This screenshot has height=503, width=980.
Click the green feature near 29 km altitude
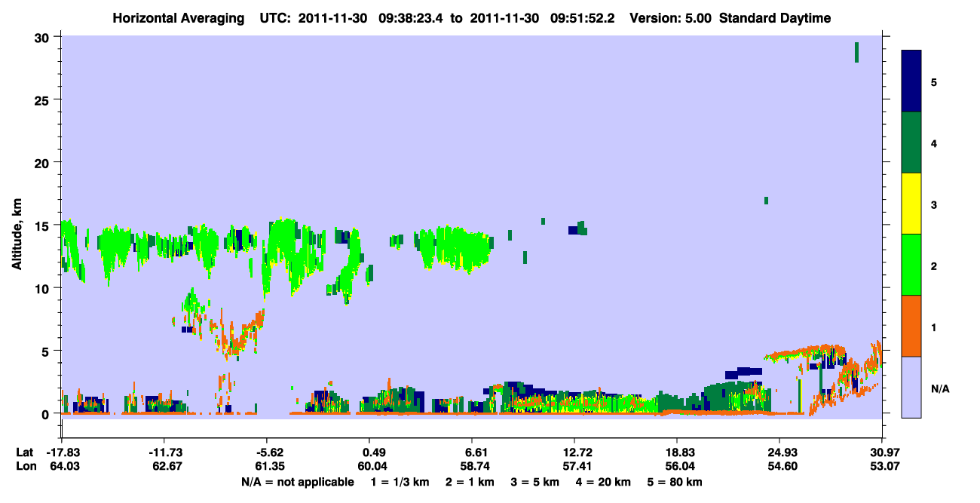856,52
